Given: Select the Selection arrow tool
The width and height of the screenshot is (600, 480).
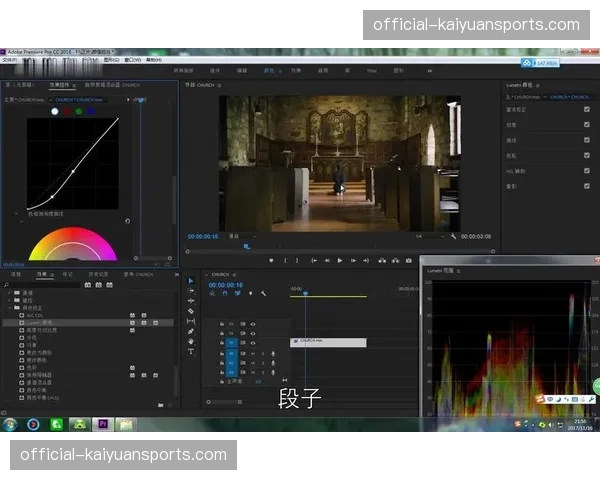Looking at the screenshot, I should 191,281.
